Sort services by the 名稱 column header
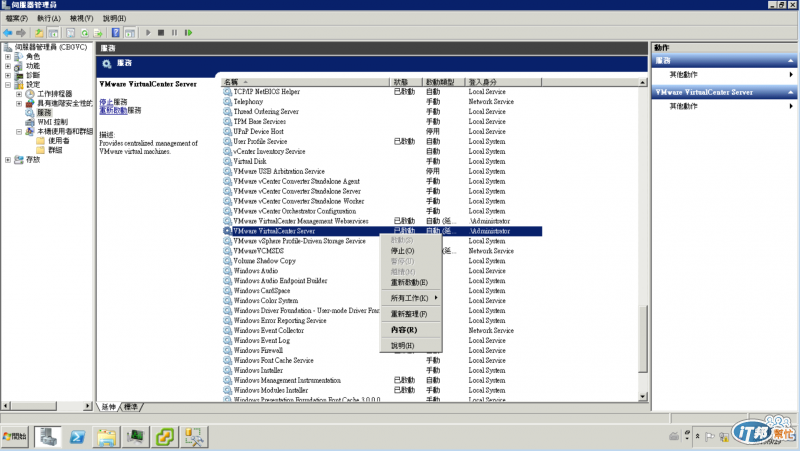The width and height of the screenshot is (800, 451). coord(305,82)
